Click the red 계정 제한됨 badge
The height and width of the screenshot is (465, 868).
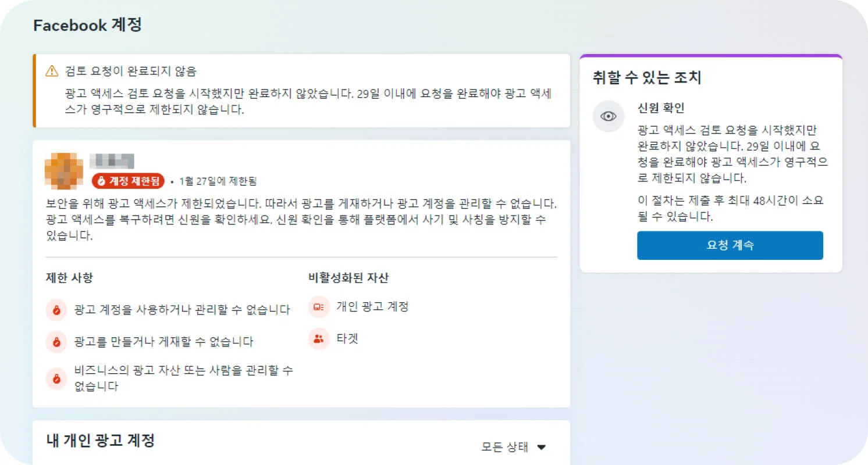pyautogui.click(x=129, y=181)
